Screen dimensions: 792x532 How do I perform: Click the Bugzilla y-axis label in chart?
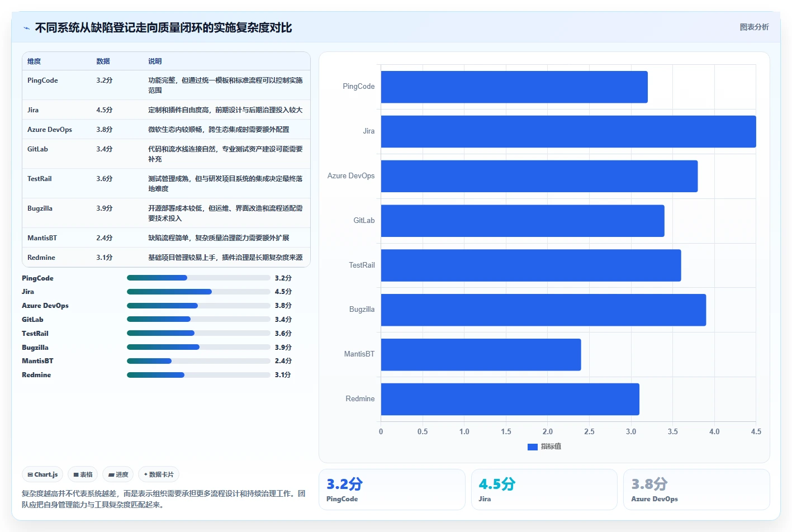click(x=362, y=310)
